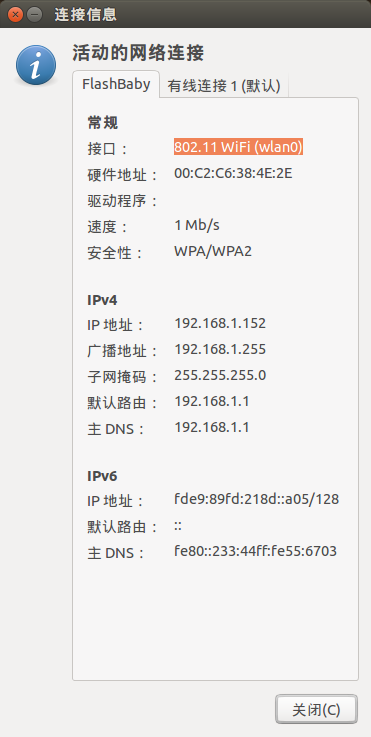Click the IPv6 address fde9:89fd:218d::a05/128
The image size is (371, 737).
(x=256, y=499)
